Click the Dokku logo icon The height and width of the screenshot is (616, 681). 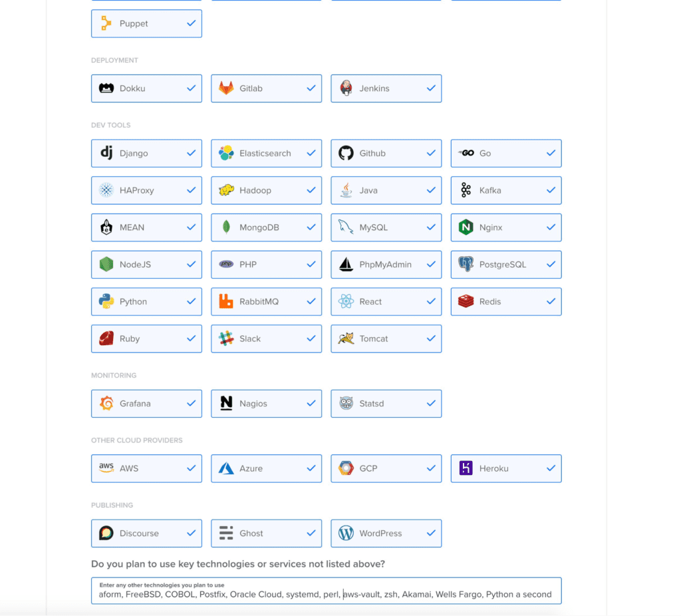[106, 88]
